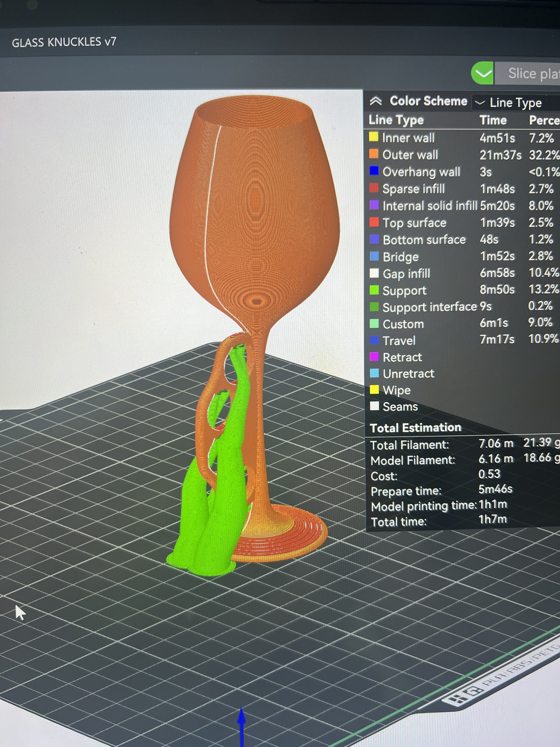This screenshot has height=747, width=560.
Task: Click the bright green Support color icon
Action: (374, 290)
